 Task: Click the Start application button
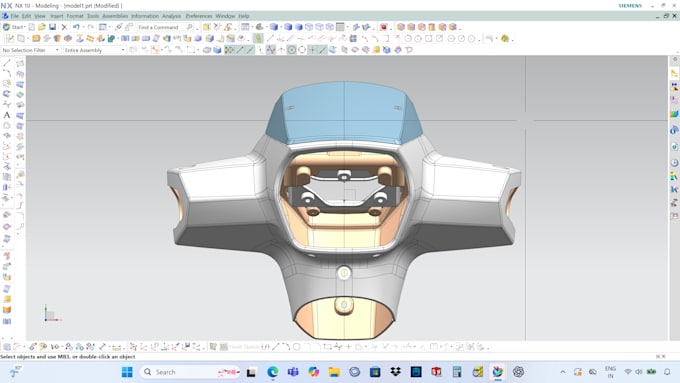pos(13,27)
